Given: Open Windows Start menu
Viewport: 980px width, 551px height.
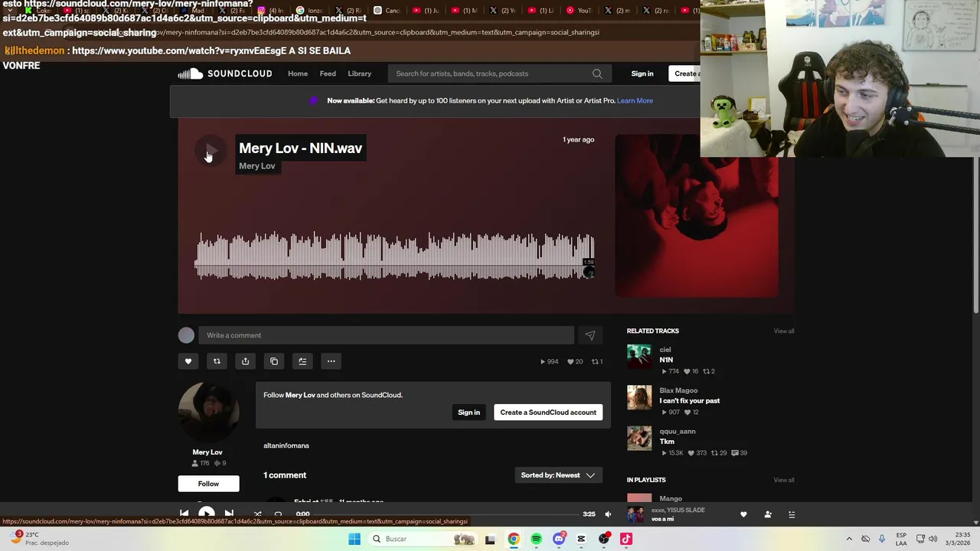Looking at the screenshot, I should pyautogui.click(x=354, y=539).
